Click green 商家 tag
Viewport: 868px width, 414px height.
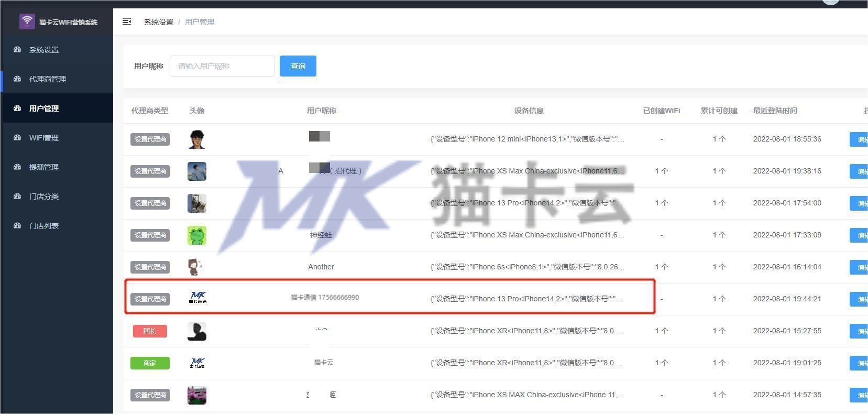[150, 363]
